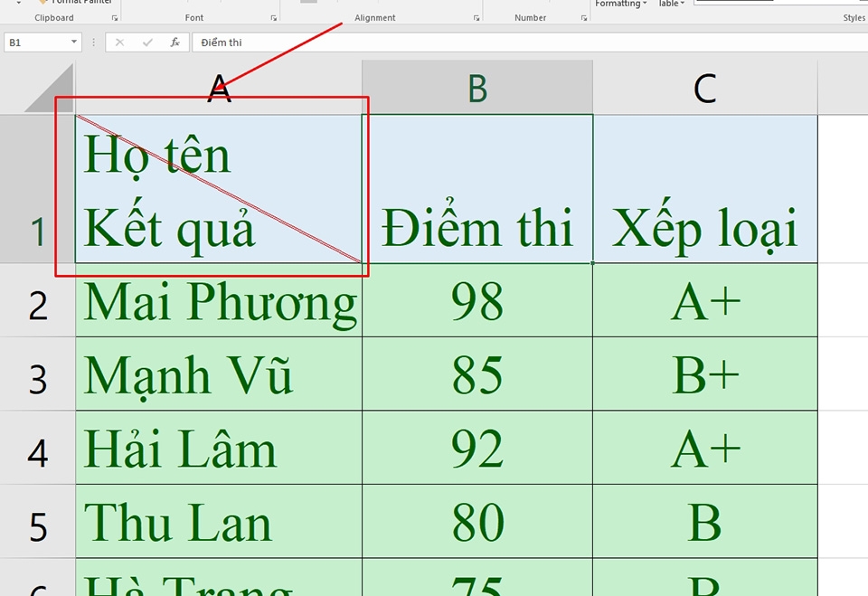Open the Conditional Formatting dropdown
Viewport: 868px width, 596px height.
pyautogui.click(x=620, y=4)
